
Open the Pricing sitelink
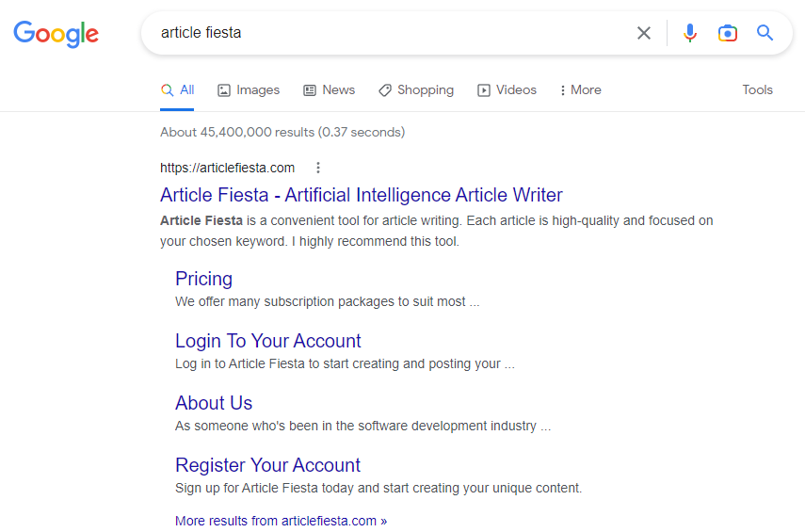click(203, 279)
